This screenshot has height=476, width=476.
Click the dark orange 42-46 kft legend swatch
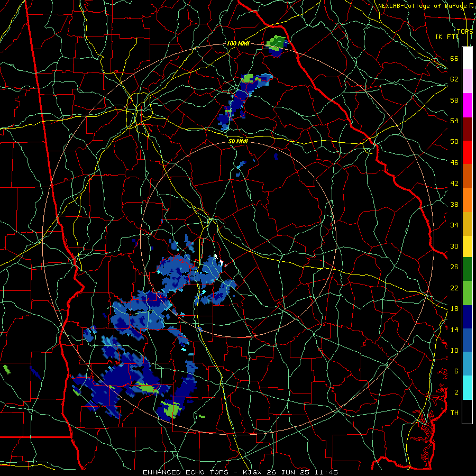click(x=467, y=176)
